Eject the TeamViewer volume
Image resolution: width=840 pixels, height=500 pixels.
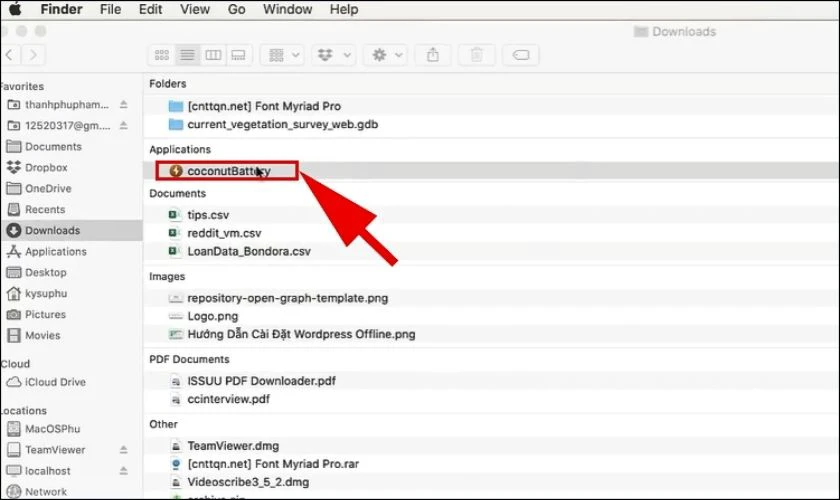click(123, 450)
